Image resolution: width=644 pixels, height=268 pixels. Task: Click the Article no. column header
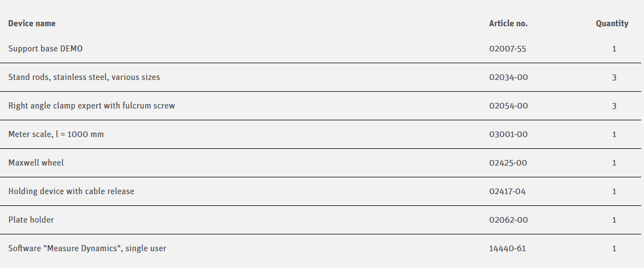(x=508, y=23)
